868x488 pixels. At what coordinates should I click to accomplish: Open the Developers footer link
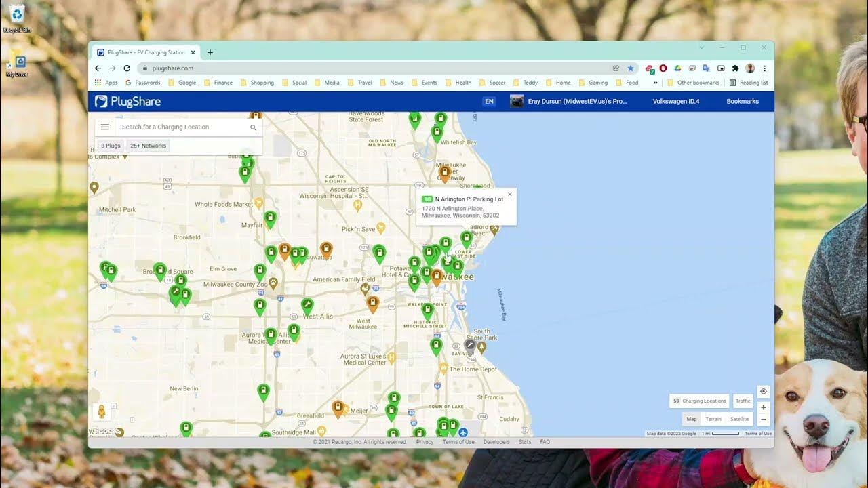tap(496, 442)
